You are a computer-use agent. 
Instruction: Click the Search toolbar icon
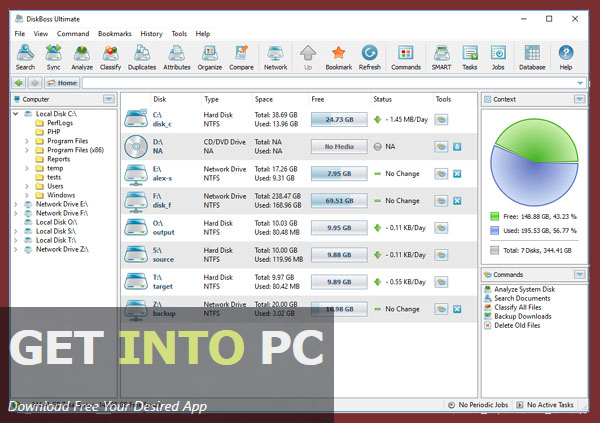pos(25,57)
